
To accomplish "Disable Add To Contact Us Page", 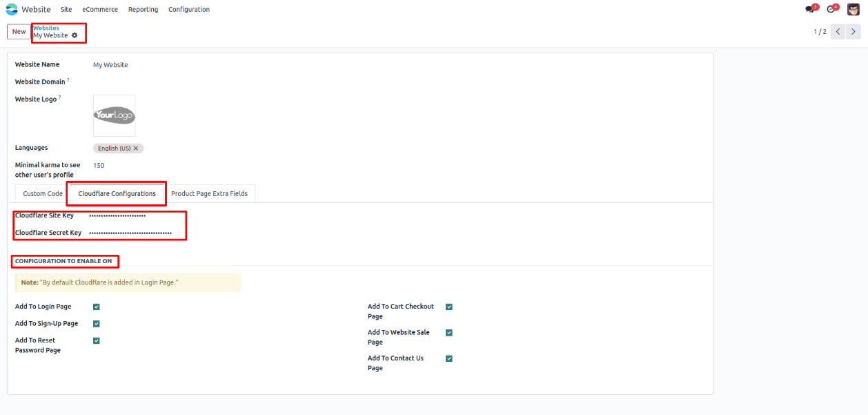I will coord(449,358).
